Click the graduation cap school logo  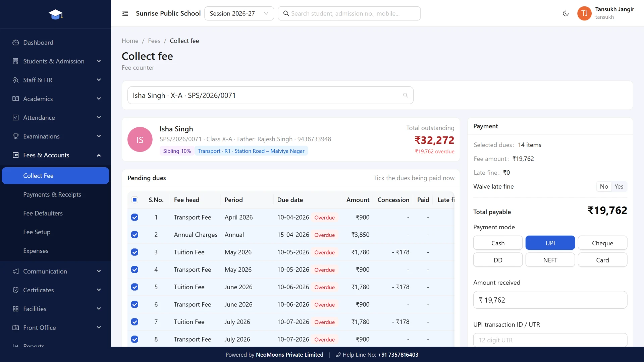tap(55, 14)
